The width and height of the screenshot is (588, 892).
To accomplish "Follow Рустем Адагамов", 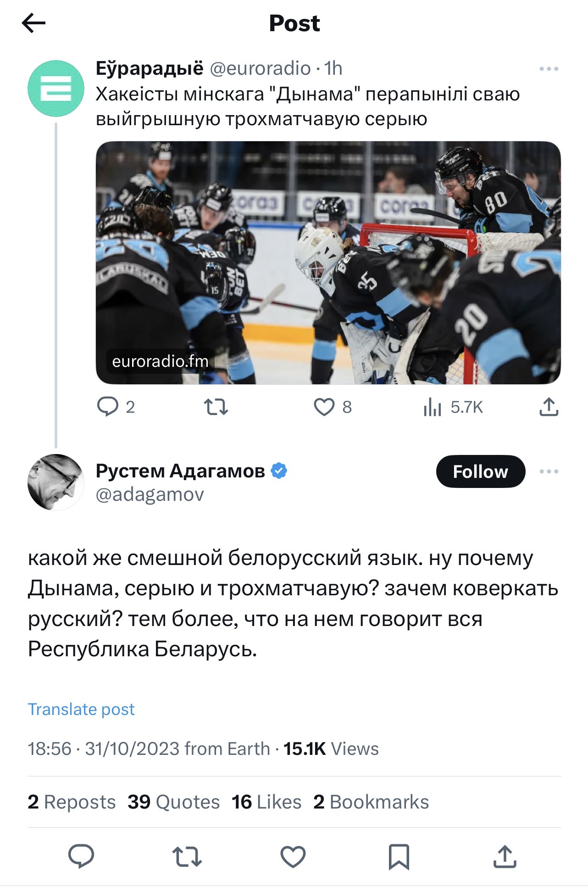I will [x=480, y=471].
